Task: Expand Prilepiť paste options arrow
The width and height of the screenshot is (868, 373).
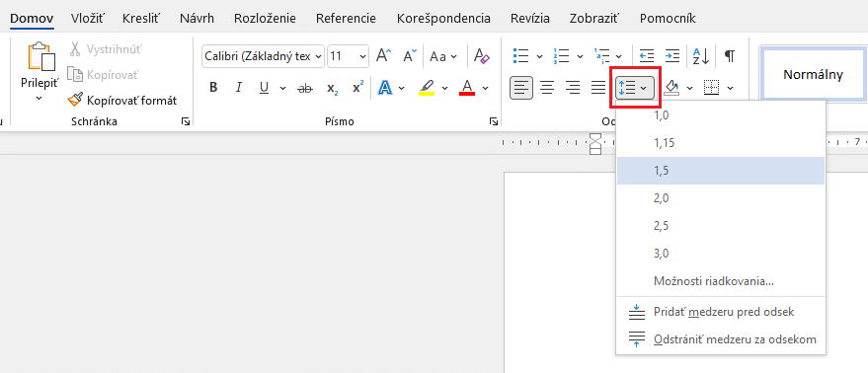Action: 39,99
